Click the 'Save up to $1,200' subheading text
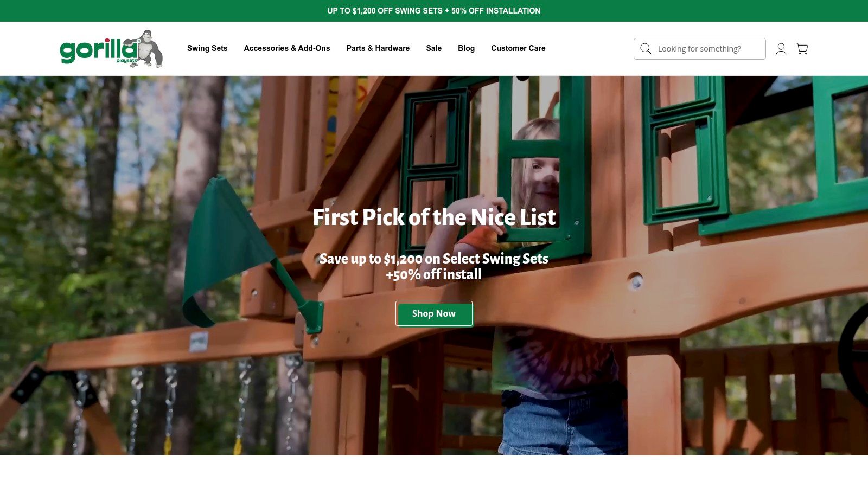Image resolution: width=868 pixels, height=488 pixels. point(434,266)
